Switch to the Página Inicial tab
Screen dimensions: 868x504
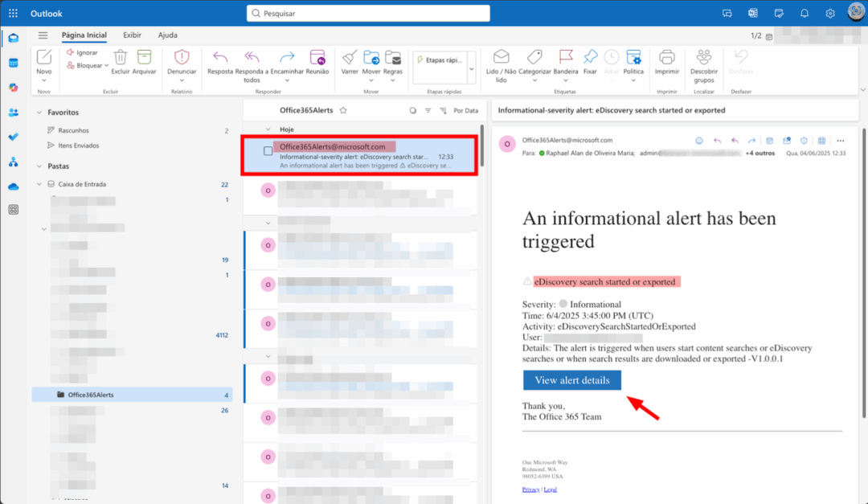click(x=84, y=35)
